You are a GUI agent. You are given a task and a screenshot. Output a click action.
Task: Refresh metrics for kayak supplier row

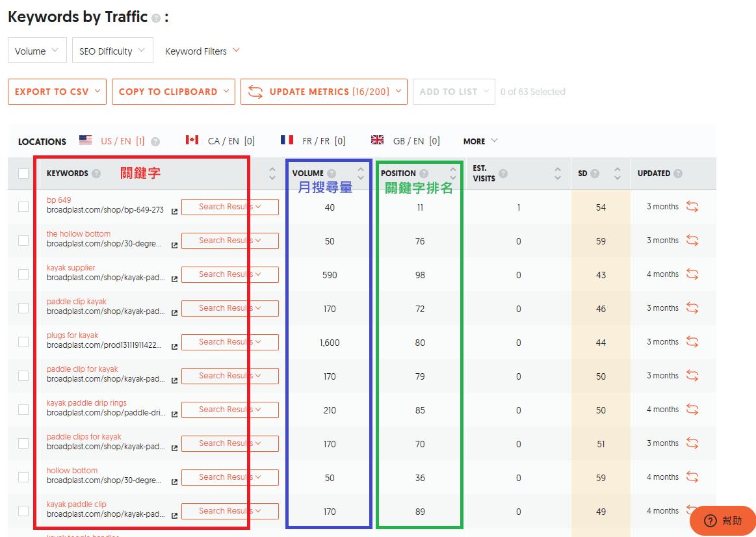(x=692, y=274)
